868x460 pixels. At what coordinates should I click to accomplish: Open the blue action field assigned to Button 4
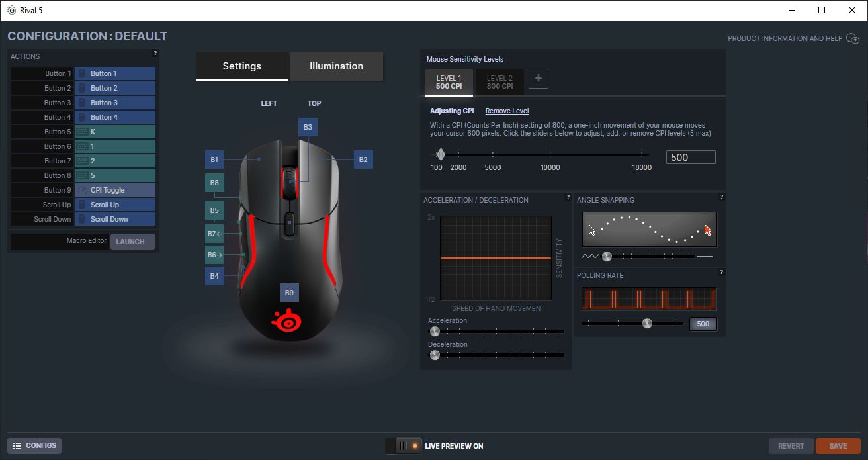pos(115,117)
